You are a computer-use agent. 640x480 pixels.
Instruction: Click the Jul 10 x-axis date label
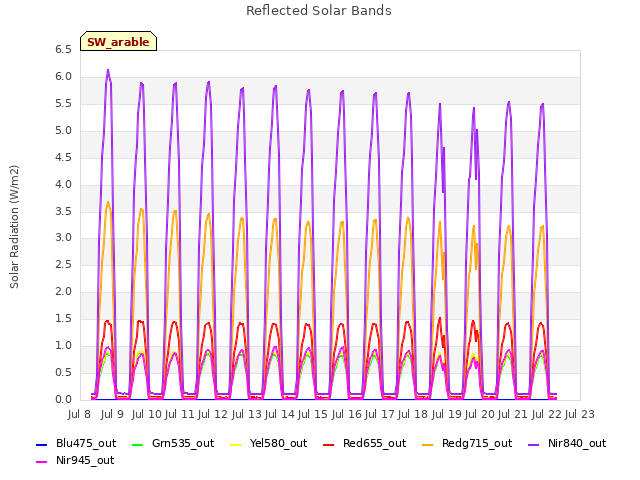147,414
